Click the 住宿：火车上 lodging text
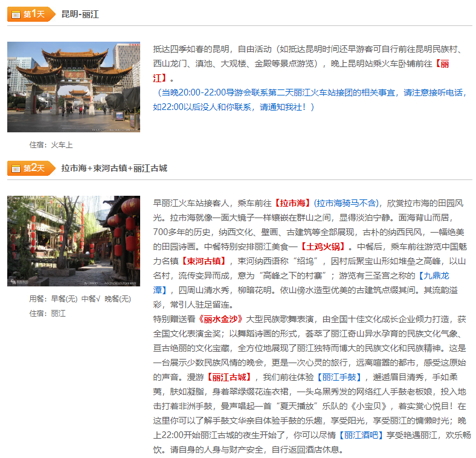This screenshot has height=458, width=476. 51,145
